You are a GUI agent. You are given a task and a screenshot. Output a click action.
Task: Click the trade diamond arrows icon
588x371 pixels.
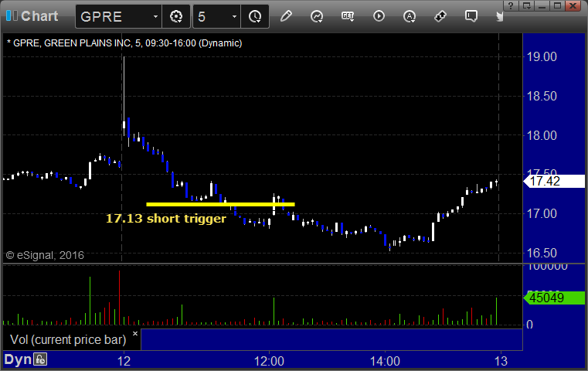pos(440,16)
